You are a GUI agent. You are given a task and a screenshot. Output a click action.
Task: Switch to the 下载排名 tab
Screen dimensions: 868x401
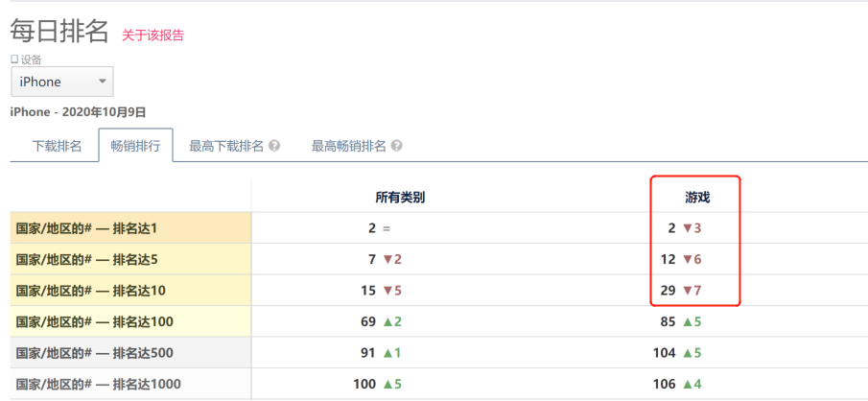click(58, 147)
